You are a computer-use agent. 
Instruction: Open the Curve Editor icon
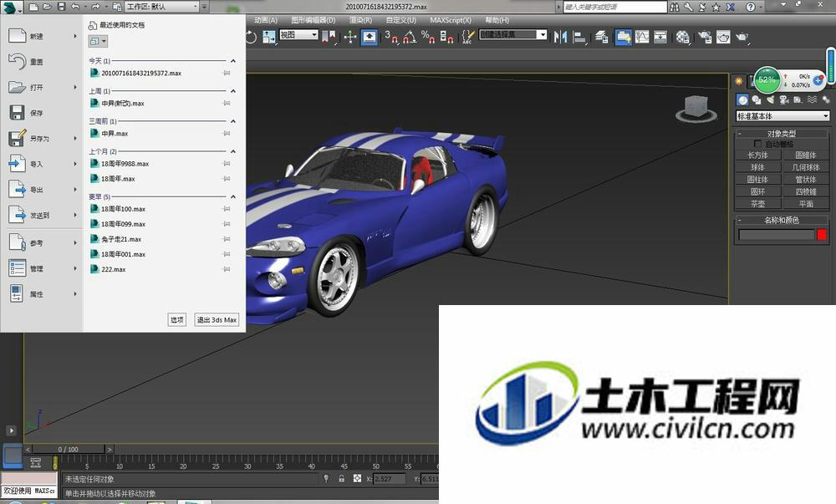coord(642,37)
